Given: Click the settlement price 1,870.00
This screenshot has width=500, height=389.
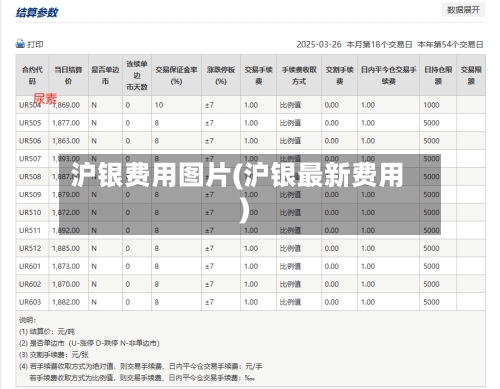Looking at the screenshot, I should (66, 284).
